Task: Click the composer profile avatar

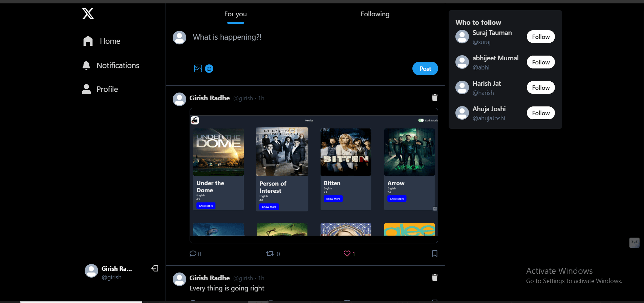Action: (179, 38)
